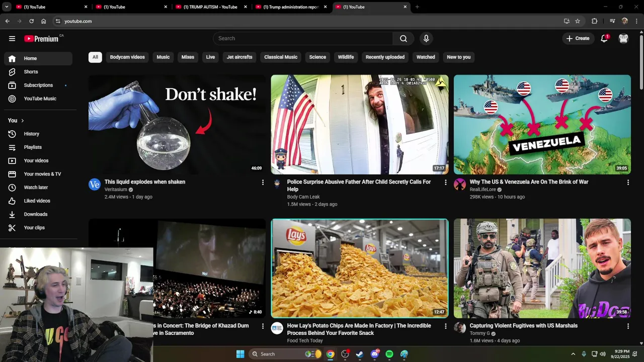Open Subscriptions in the sidebar
Screen dimensions: 644x362
38,85
